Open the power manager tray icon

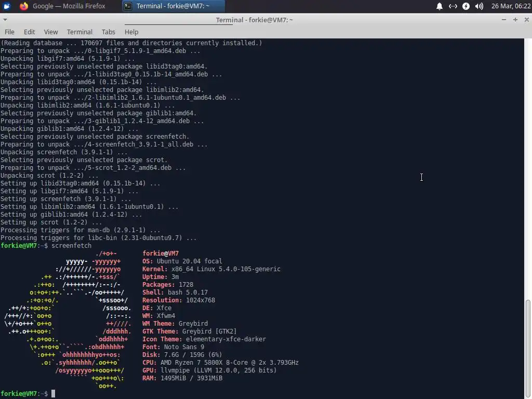click(466, 6)
